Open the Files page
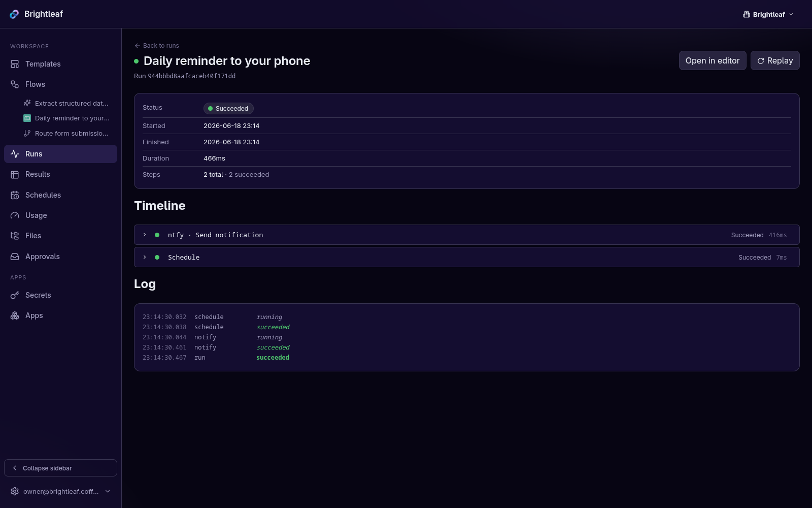The height and width of the screenshot is (508, 812). pos(60,236)
